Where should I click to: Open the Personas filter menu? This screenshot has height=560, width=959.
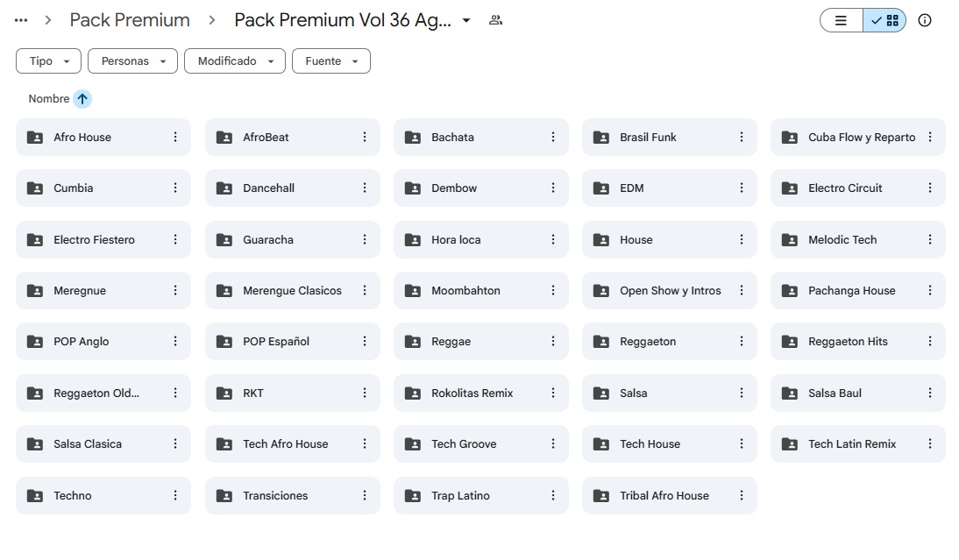132,61
